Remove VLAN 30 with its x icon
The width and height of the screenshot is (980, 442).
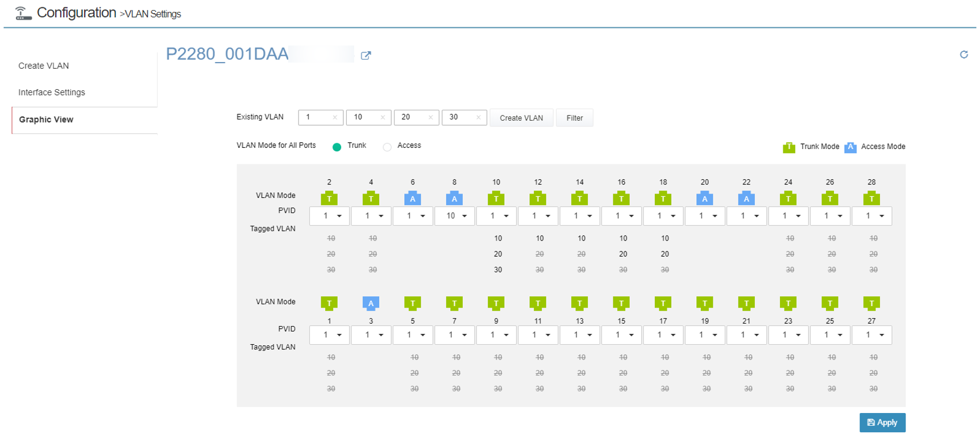[479, 118]
